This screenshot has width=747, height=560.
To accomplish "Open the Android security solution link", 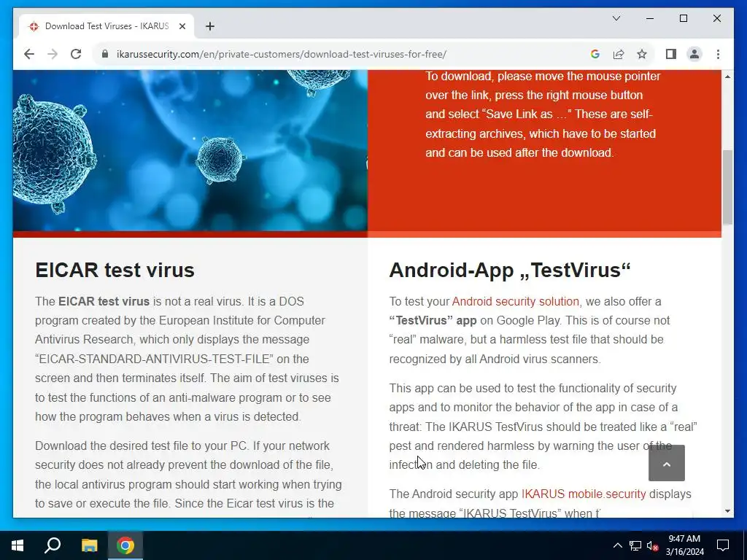I will pyautogui.click(x=516, y=301).
